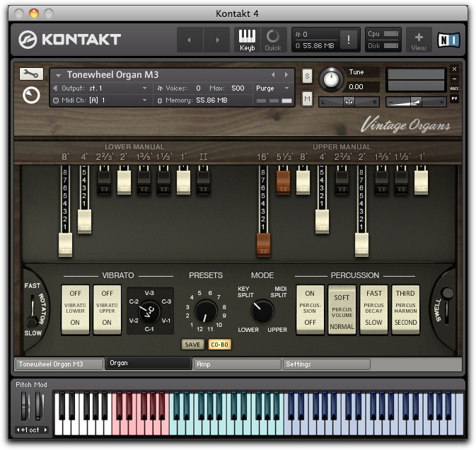Increase keyboard octave with right arrow
The image size is (476, 450).
pos(45,429)
